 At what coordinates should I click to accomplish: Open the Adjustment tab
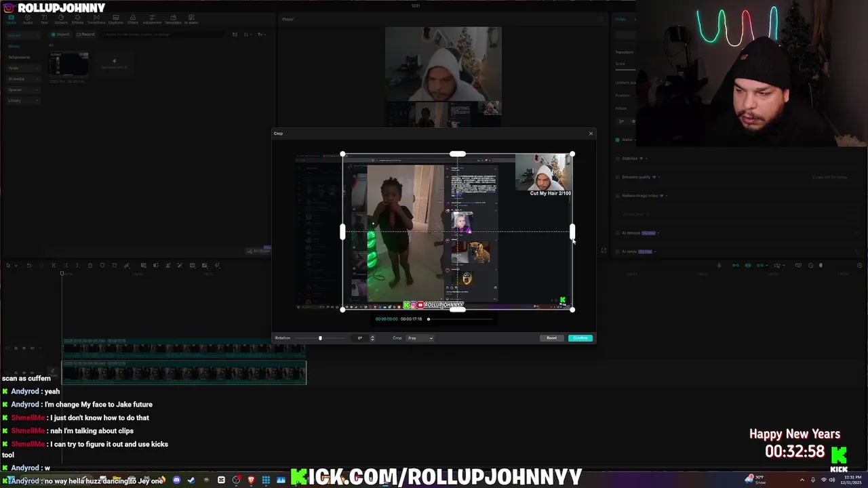tap(152, 20)
